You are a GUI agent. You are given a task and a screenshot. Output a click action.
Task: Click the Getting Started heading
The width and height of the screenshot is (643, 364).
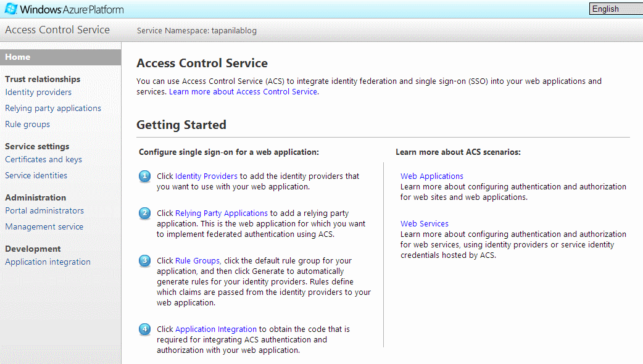click(x=181, y=125)
